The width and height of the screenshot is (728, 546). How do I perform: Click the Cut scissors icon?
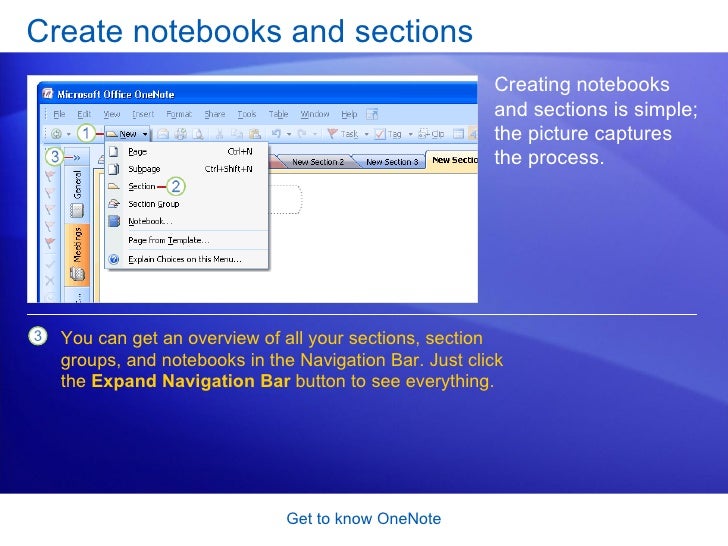219,134
